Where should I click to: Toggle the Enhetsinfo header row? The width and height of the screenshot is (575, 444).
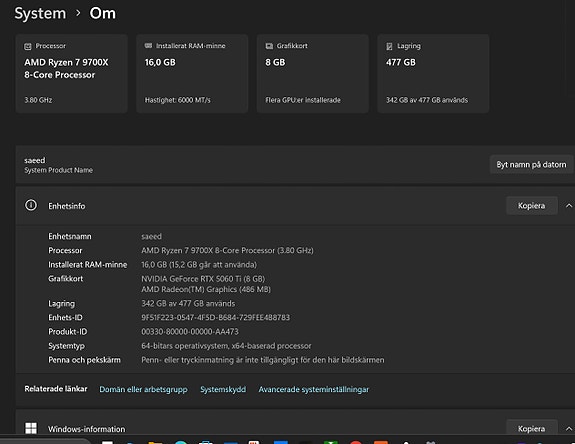click(295, 206)
